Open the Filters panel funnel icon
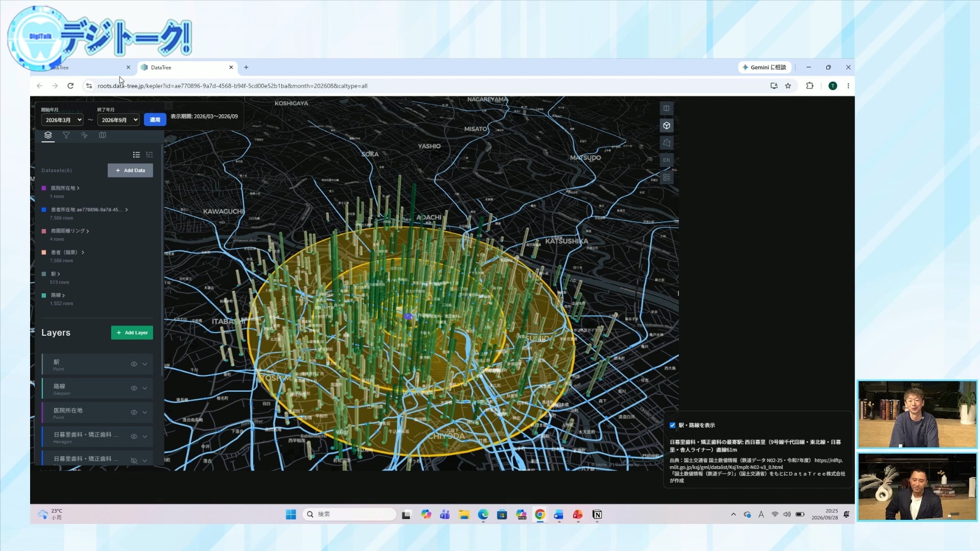Viewport: 980px width, 551px height. 66,135
